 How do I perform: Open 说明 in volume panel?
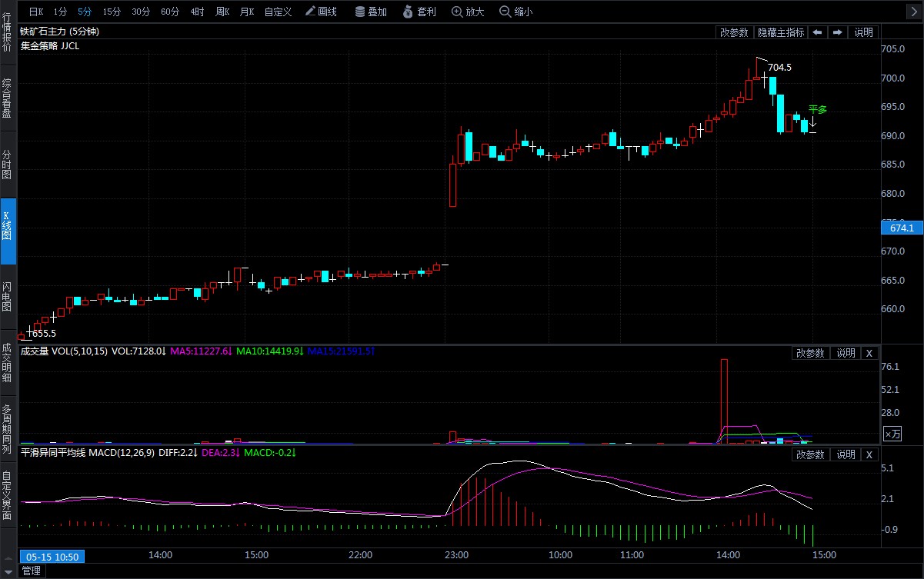(x=846, y=353)
